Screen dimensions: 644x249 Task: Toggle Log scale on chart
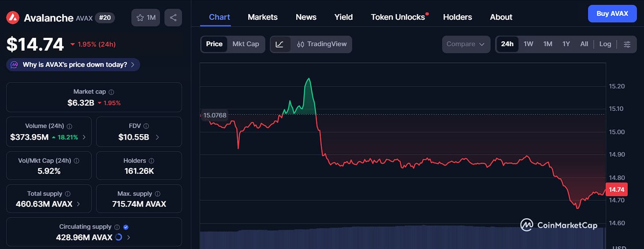click(605, 44)
